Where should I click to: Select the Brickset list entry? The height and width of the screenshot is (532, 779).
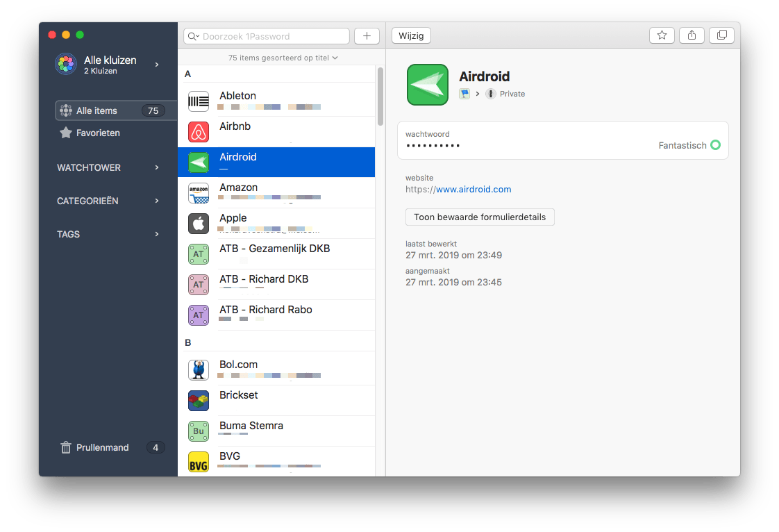(x=276, y=400)
